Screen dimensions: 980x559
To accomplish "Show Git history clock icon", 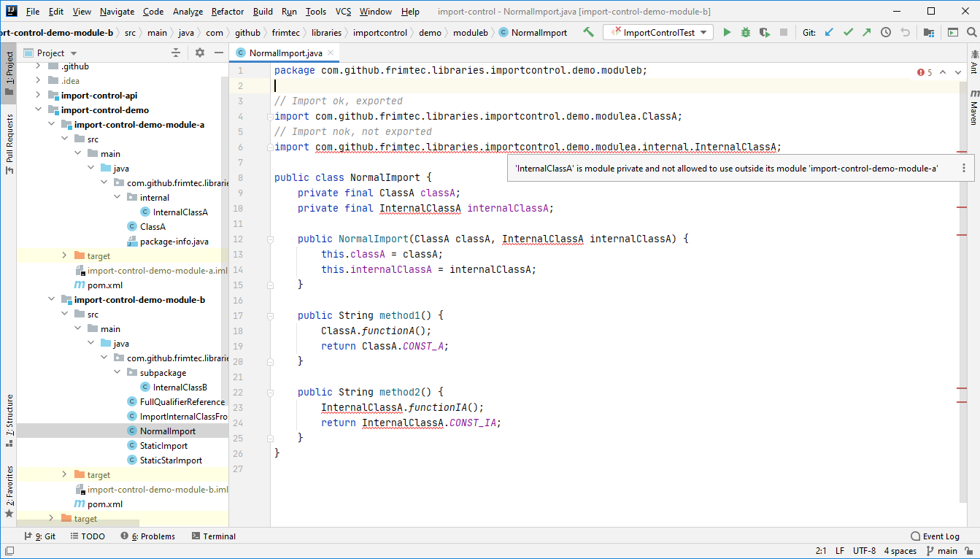I will click(x=886, y=32).
